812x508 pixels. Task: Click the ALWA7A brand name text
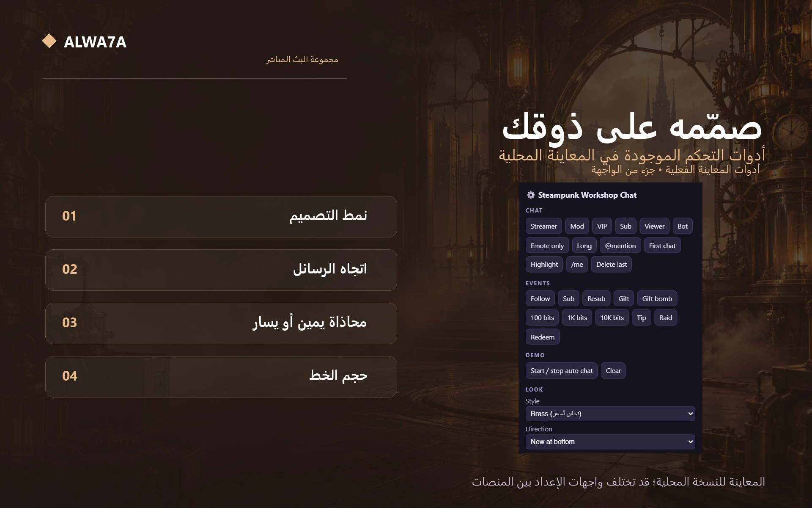click(x=95, y=42)
